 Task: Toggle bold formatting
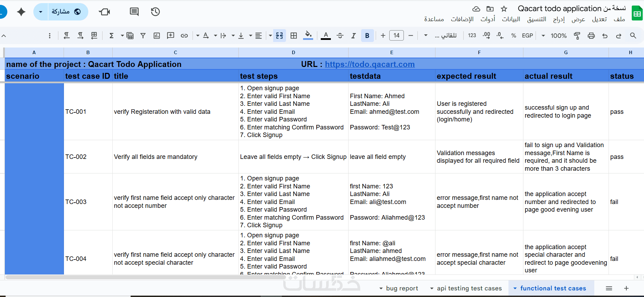(x=367, y=35)
